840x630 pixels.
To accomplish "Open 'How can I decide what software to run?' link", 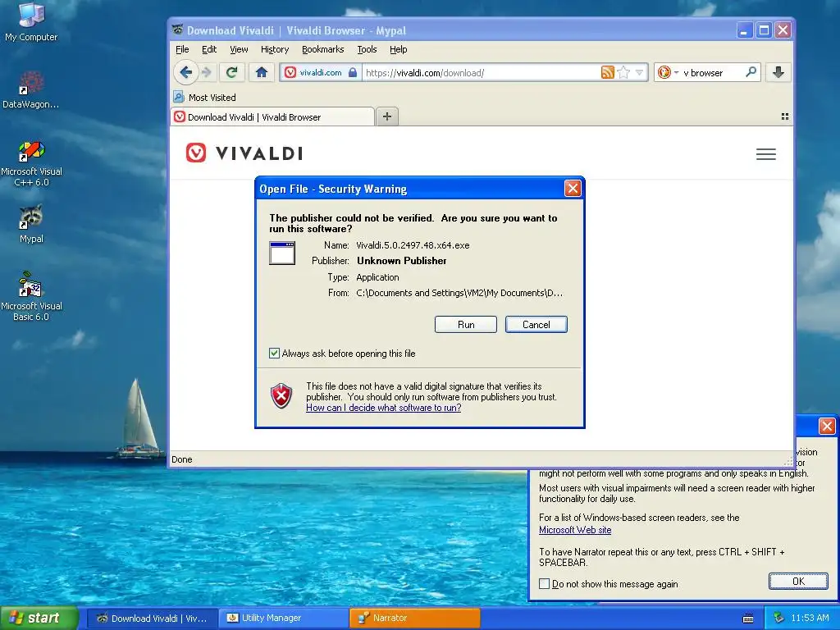I will tap(384, 408).
